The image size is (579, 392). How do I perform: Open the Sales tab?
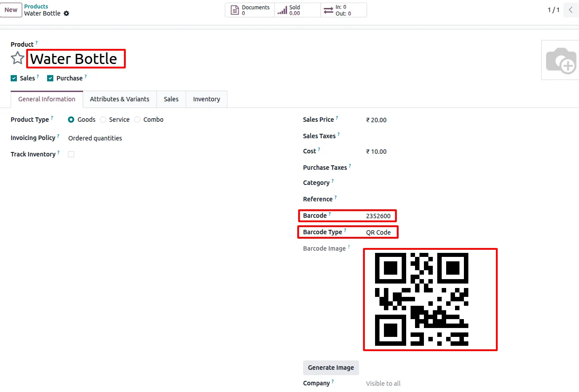[x=171, y=99]
